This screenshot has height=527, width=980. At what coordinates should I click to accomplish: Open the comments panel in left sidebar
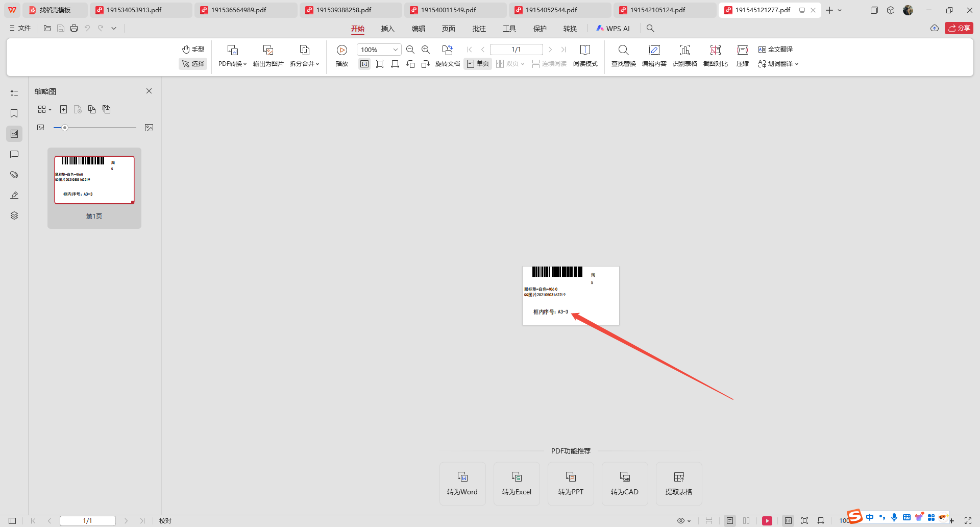click(x=14, y=154)
